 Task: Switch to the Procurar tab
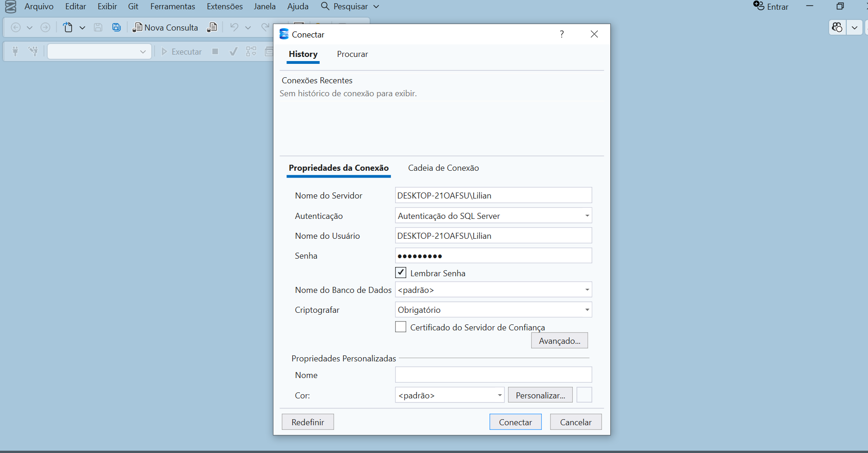pos(353,54)
